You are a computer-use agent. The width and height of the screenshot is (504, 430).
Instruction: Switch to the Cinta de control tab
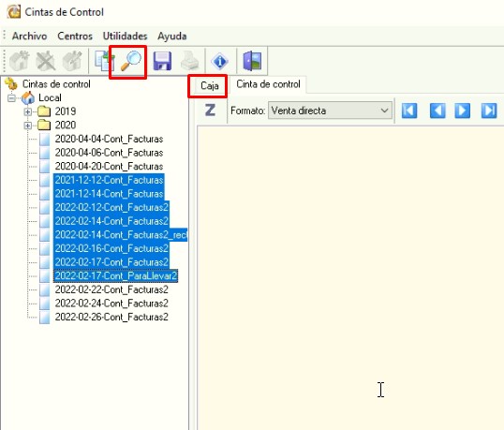(x=268, y=84)
